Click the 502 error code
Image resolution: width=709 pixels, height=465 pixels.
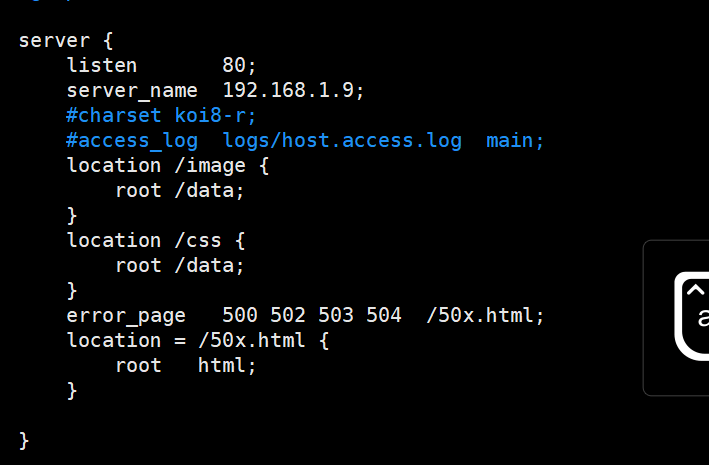tap(288, 315)
